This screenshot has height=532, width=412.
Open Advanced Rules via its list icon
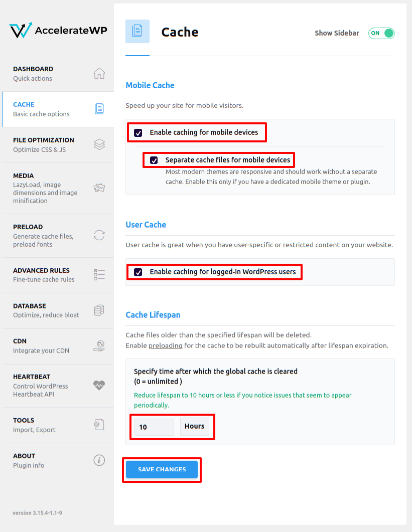coord(99,274)
